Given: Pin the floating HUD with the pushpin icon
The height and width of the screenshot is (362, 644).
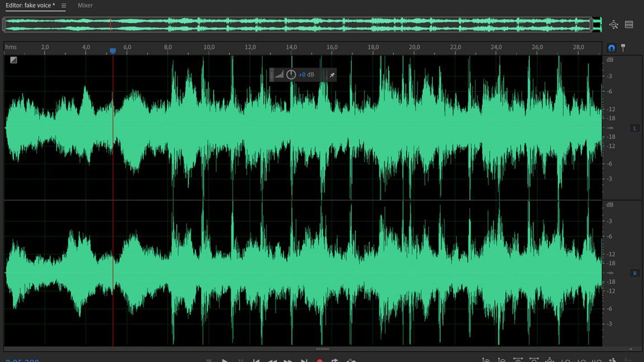Looking at the screenshot, I should (x=332, y=75).
